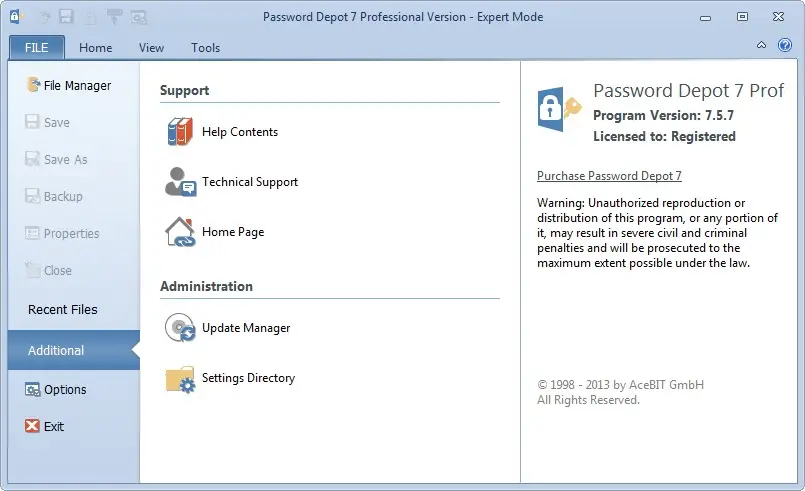
Task: Click the Technical Support label
Action: [250, 182]
